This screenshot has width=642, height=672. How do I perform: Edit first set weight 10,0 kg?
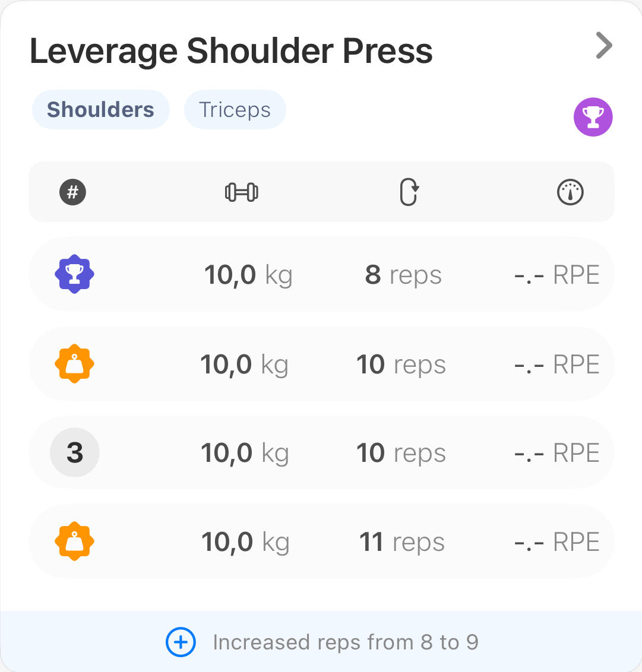tap(248, 275)
